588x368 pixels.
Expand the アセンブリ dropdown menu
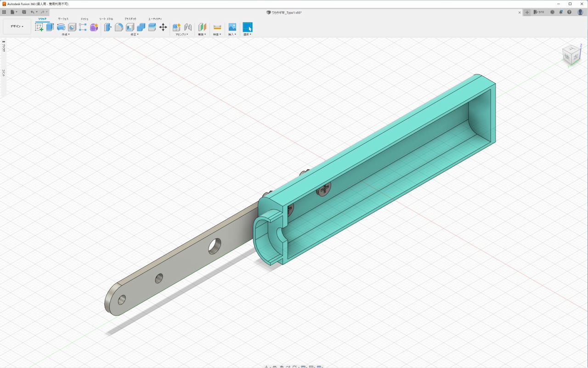(x=182, y=34)
